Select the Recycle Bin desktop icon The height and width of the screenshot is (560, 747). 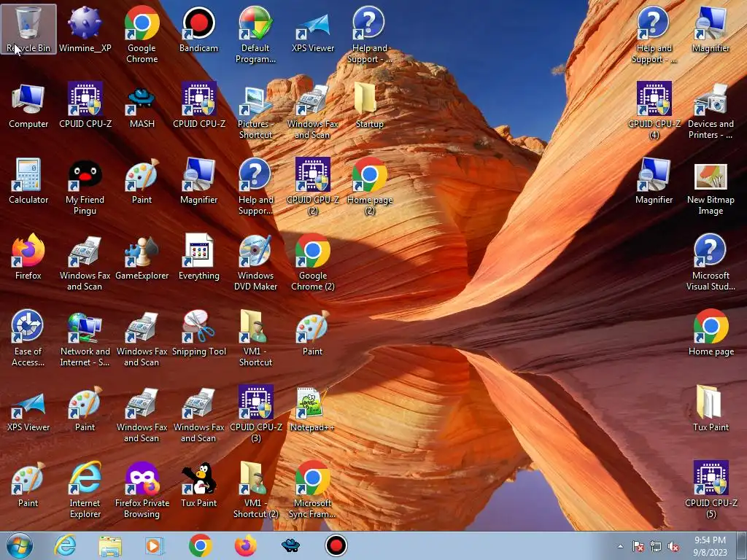pyautogui.click(x=28, y=29)
